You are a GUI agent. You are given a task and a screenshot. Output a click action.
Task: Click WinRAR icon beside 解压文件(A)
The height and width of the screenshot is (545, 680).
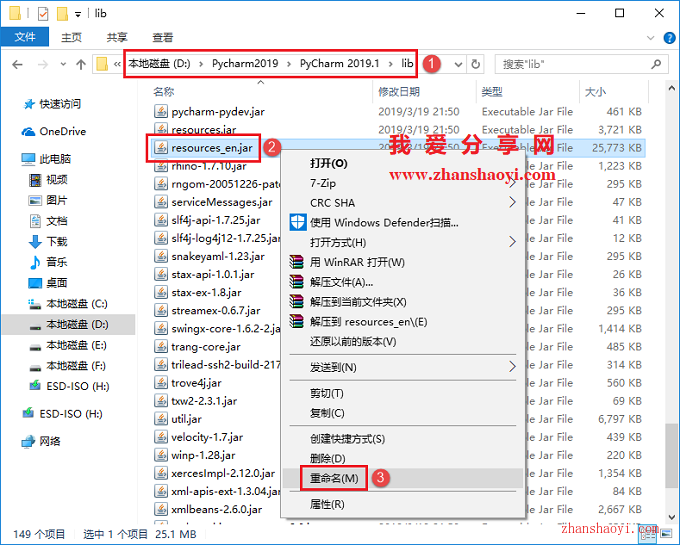[297, 282]
